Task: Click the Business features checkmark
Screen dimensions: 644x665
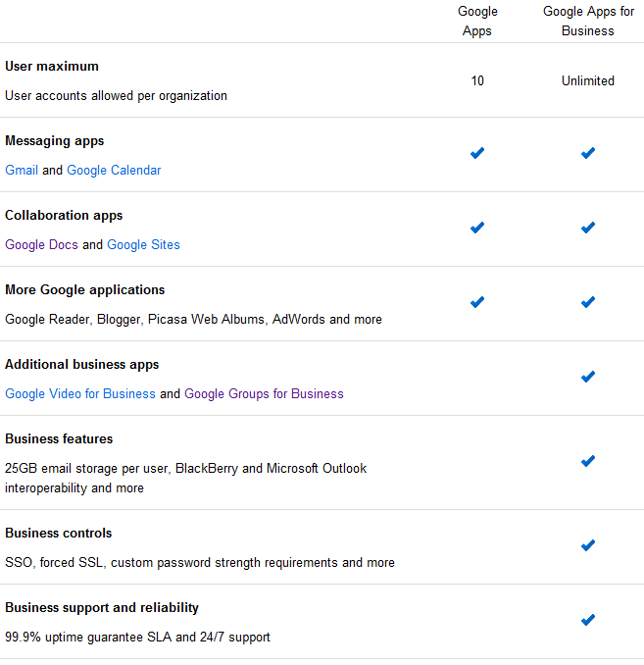Action: [588, 461]
